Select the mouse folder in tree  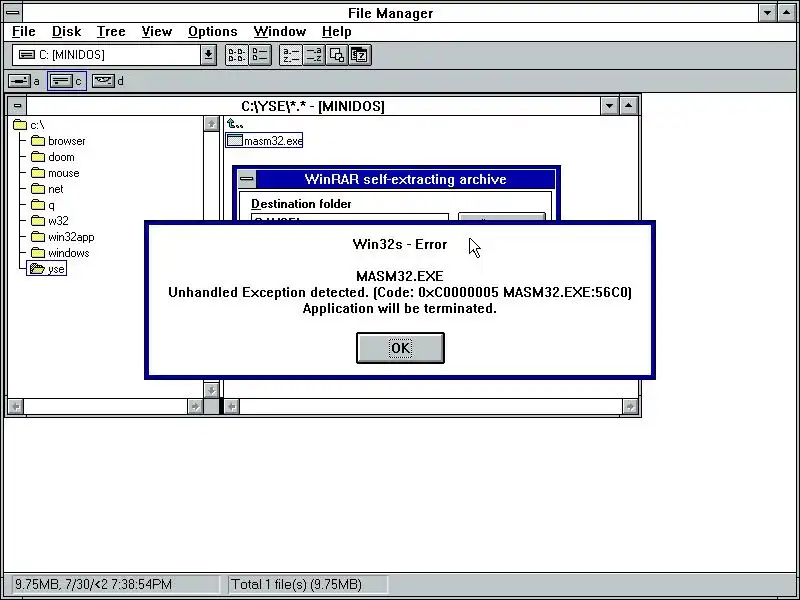tap(55, 173)
